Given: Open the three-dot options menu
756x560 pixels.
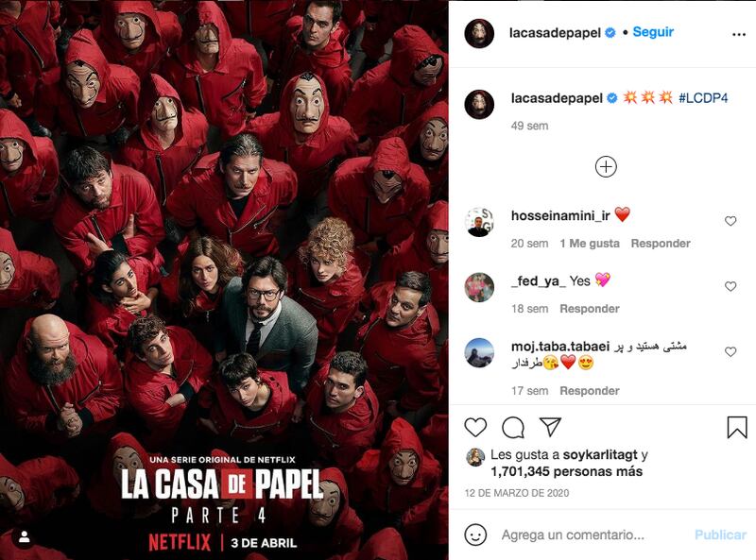Looking at the screenshot, I should [x=739, y=34].
